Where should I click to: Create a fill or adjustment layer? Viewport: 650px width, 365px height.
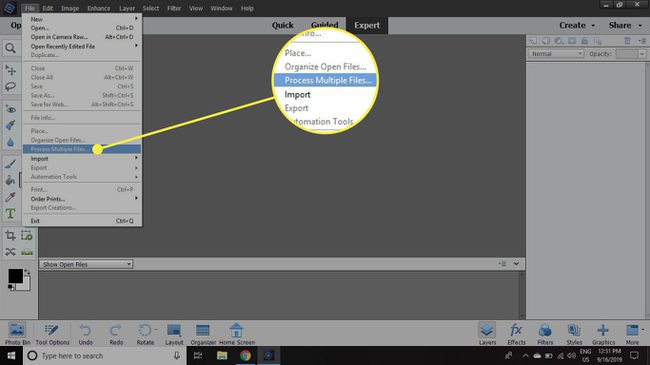(x=559, y=41)
